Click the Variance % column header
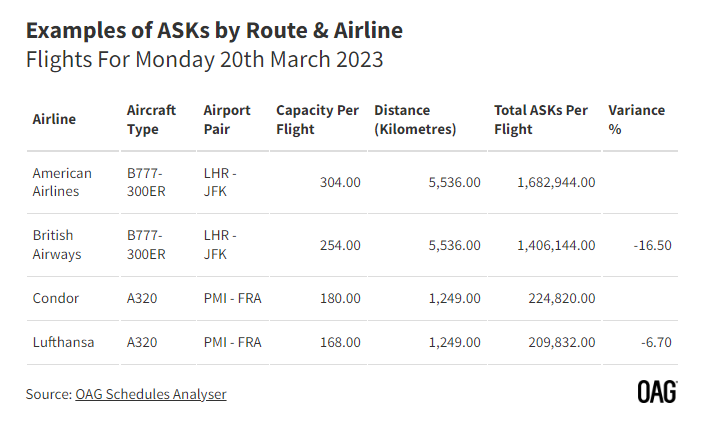 click(x=636, y=120)
